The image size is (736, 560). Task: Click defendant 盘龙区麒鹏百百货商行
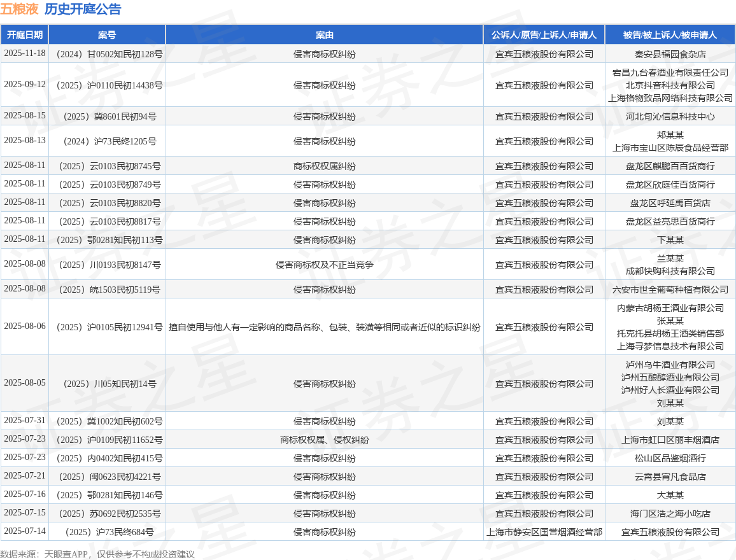(670, 166)
